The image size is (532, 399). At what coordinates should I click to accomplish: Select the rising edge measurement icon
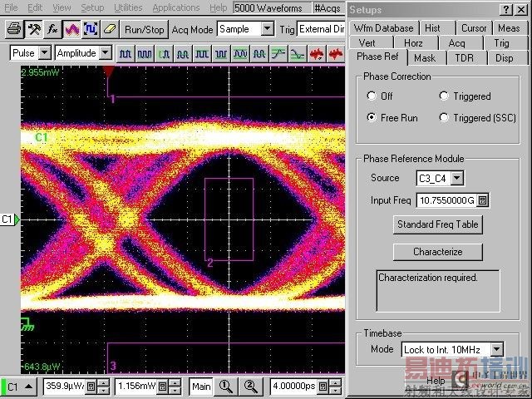point(278,53)
